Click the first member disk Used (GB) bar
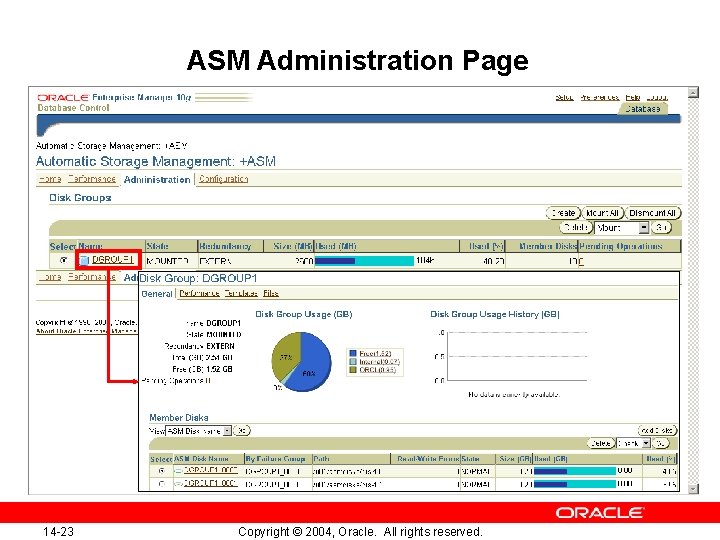720x540 pixels. tap(574, 471)
